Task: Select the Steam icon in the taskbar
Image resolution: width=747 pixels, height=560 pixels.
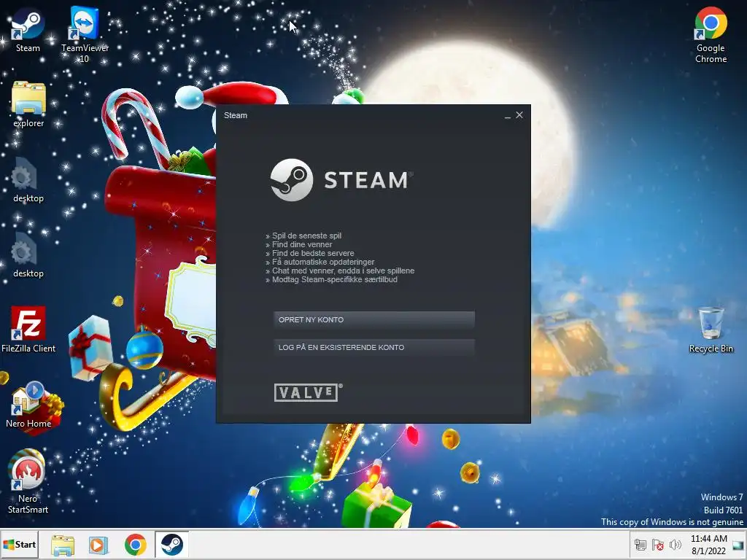Action: [171, 544]
